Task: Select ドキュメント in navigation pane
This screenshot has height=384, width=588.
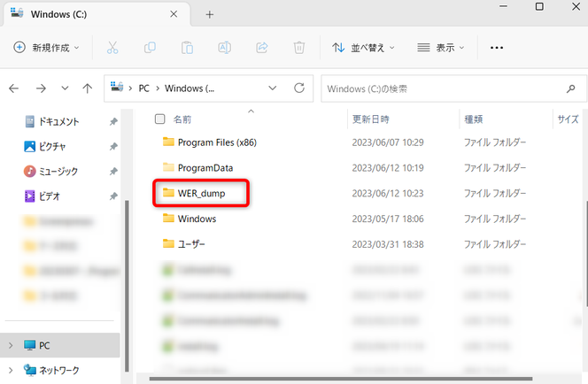Action: tap(59, 121)
